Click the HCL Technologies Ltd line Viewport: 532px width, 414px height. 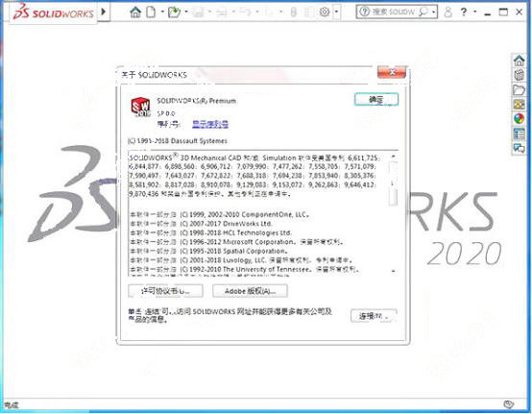(x=210, y=232)
